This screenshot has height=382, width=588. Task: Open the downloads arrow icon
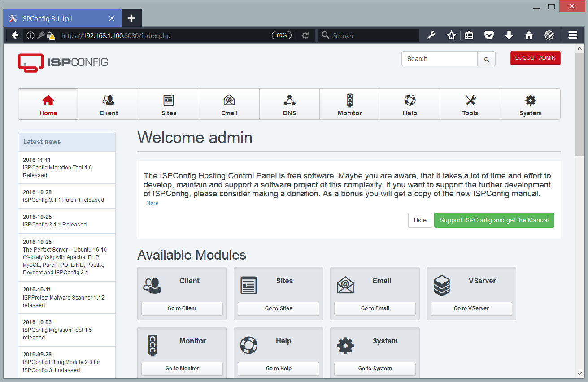(x=509, y=35)
